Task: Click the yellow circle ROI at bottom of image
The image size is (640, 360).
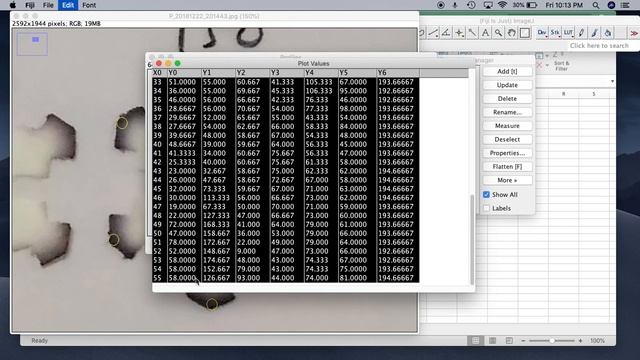Action: [212, 304]
